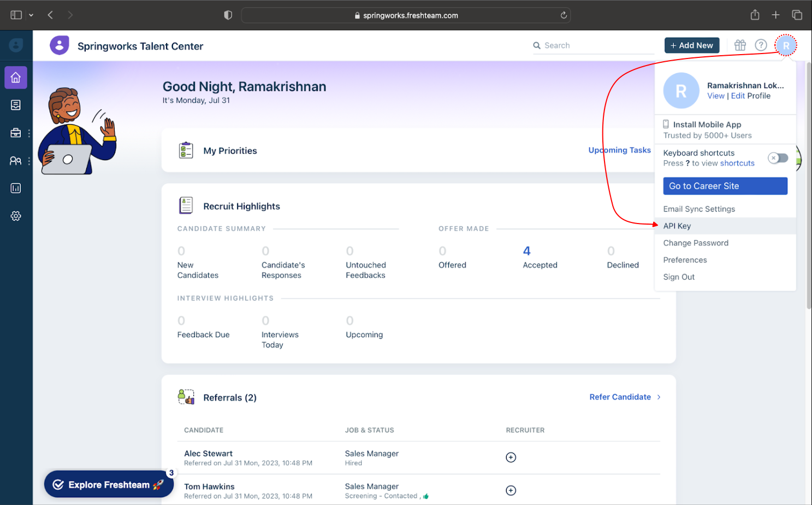Click the search magnifier icon
812x505 pixels.
[537, 45]
